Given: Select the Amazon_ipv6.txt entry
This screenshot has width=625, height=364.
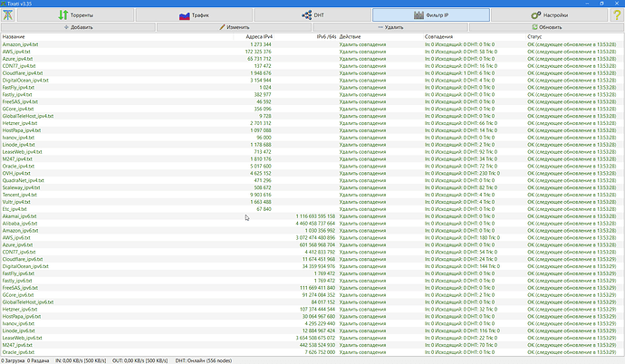Looking at the screenshot, I should 312,231.
